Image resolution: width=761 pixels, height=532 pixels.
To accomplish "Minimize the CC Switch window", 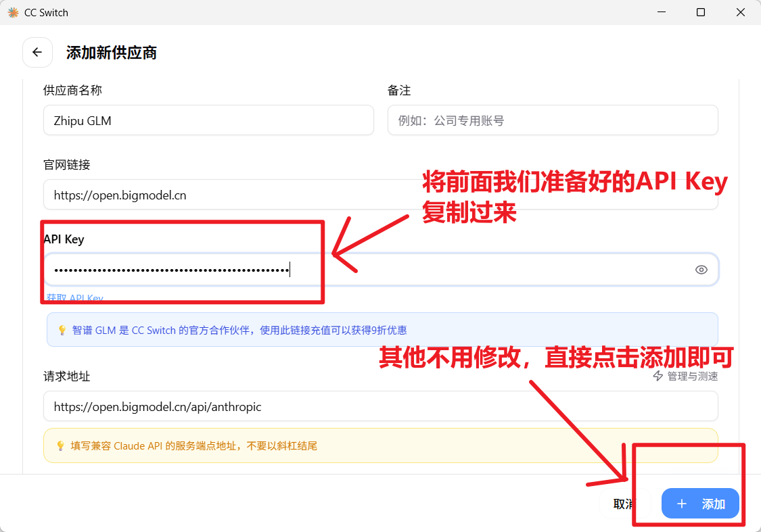I will tap(661, 12).
